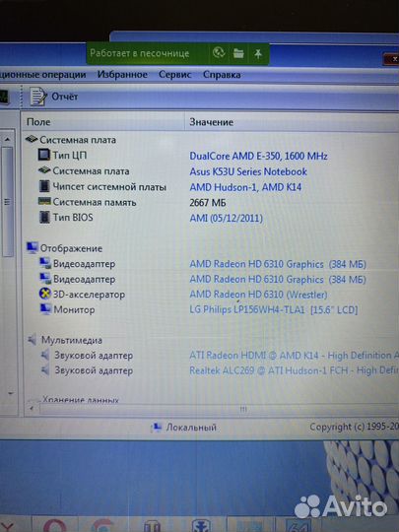Click the Отображение monitor group icon
Screen dimensions: 399x532
[x=33, y=247]
